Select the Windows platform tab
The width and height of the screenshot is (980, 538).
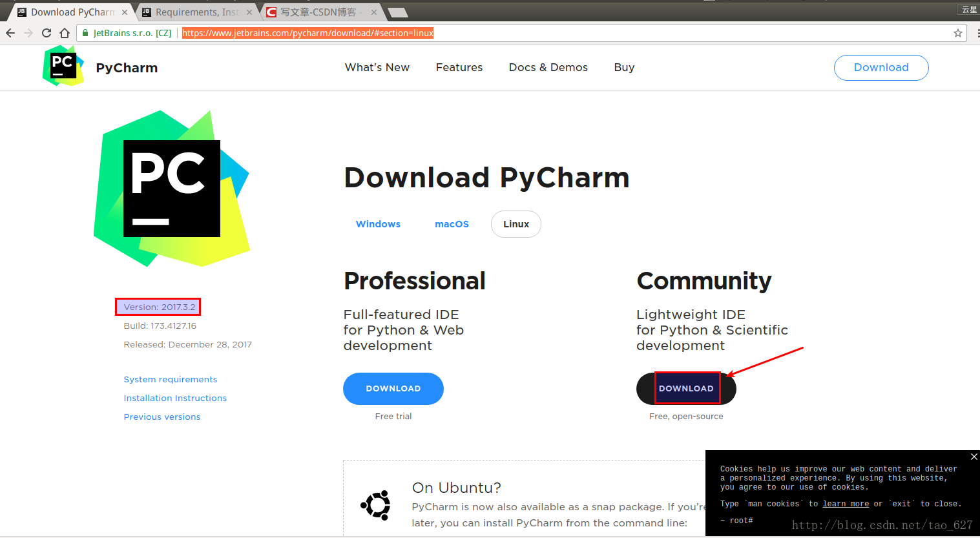[x=378, y=224]
